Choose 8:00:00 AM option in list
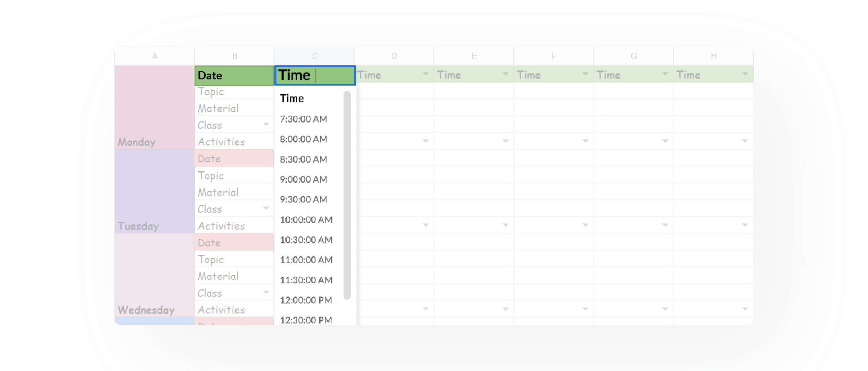868x371 pixels. tap(303, 139)
